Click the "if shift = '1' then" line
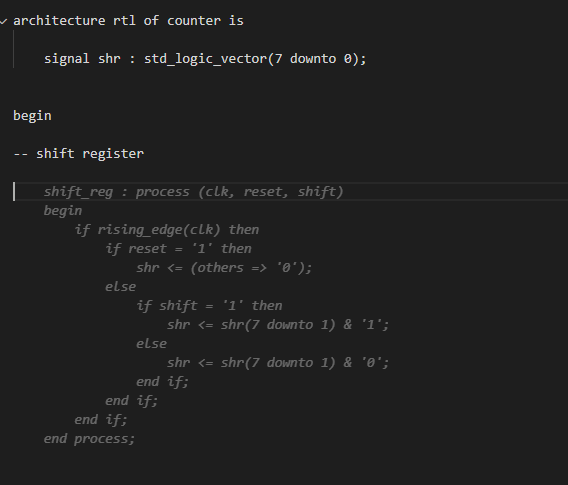 pyautogui.click(x=209, y=306)
